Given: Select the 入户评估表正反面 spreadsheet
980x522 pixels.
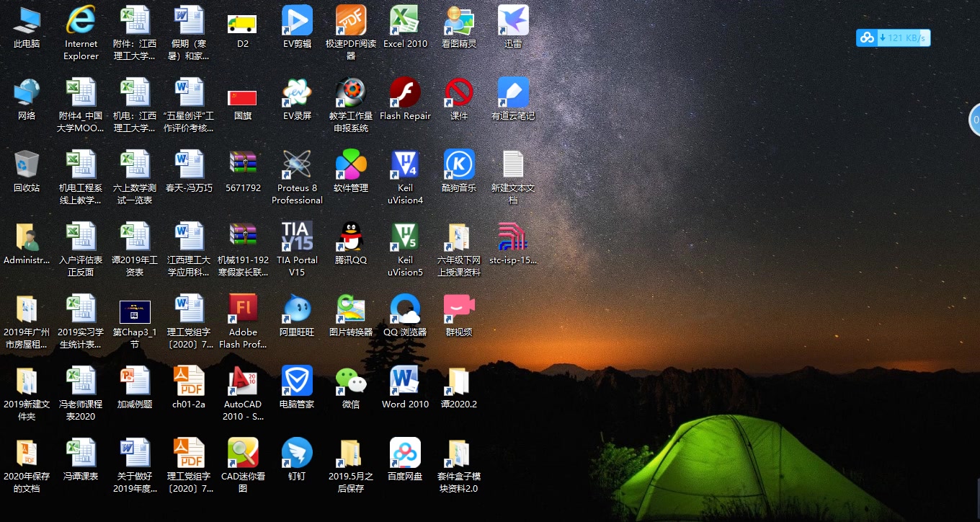Looking at the screenshot, I should click(x=81, y=236).
